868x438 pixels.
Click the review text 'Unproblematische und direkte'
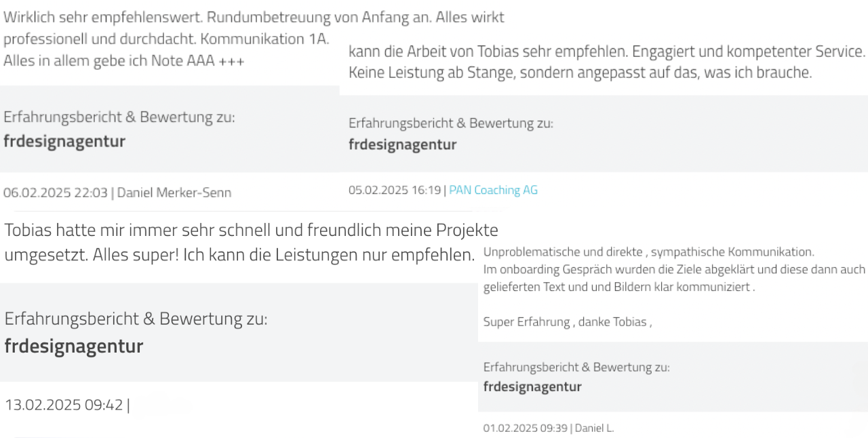coord(674,269)
